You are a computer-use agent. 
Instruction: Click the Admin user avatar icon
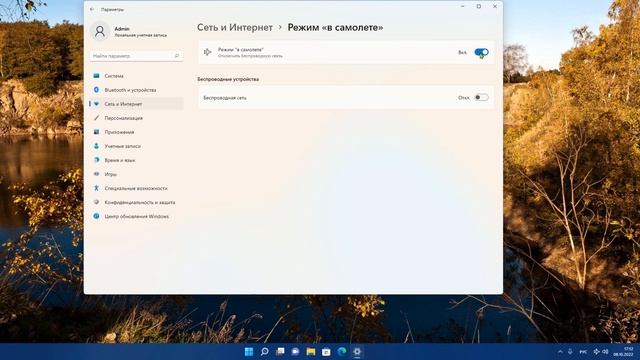tap(100, 31)
